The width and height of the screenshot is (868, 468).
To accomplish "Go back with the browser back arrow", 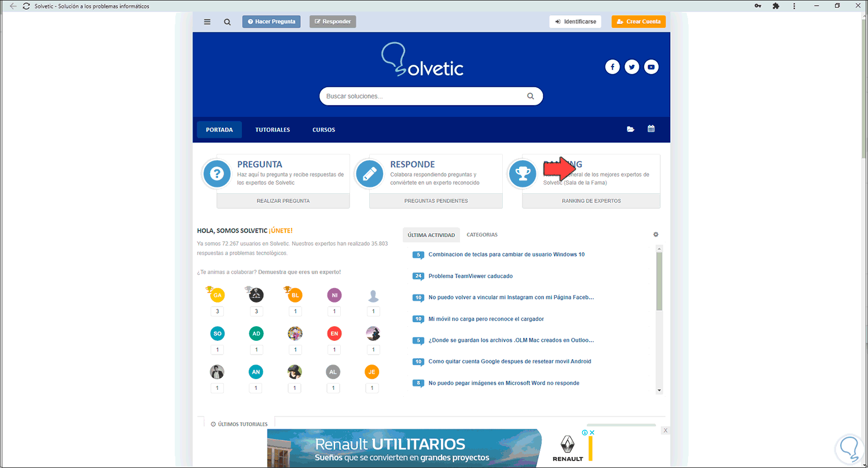I will tap(13, 6).
